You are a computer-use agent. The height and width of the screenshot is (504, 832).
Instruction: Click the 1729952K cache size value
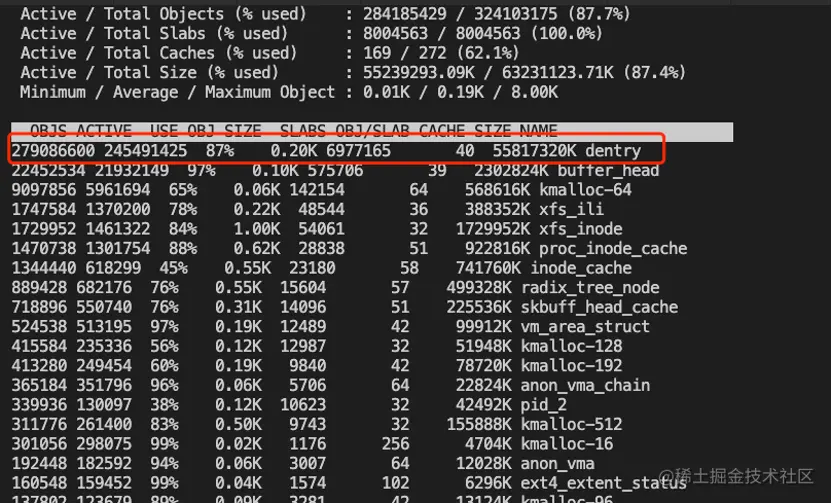coord(492,229)
